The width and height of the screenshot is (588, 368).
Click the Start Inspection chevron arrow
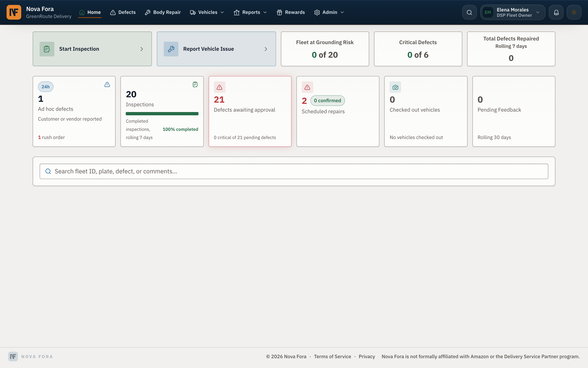point(142,49)
